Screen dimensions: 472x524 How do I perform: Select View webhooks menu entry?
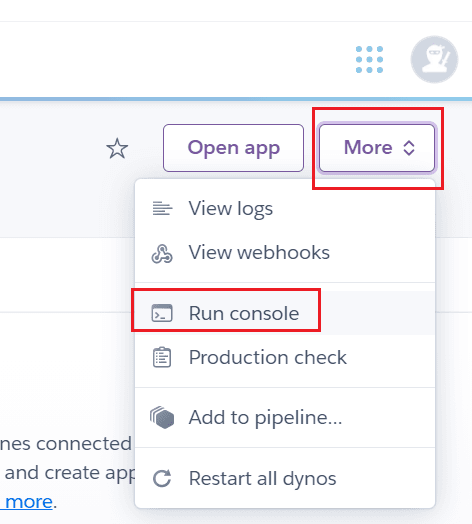(285, 253)
